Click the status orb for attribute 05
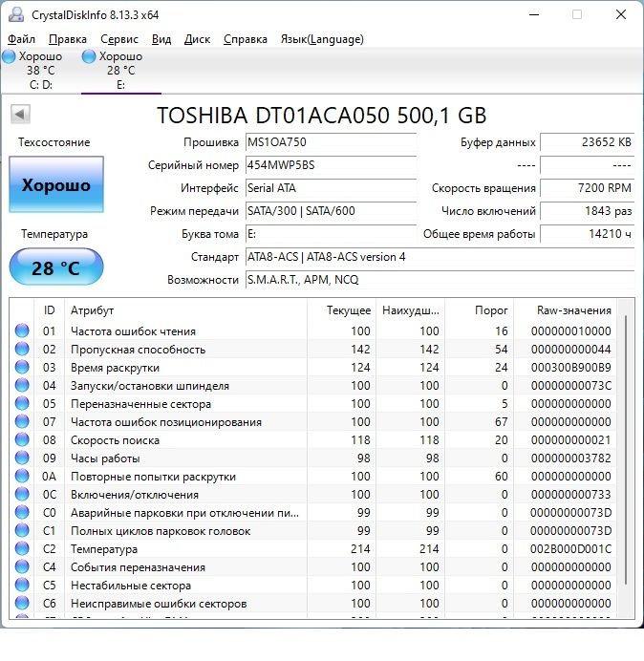 click(x=22, y=403)
